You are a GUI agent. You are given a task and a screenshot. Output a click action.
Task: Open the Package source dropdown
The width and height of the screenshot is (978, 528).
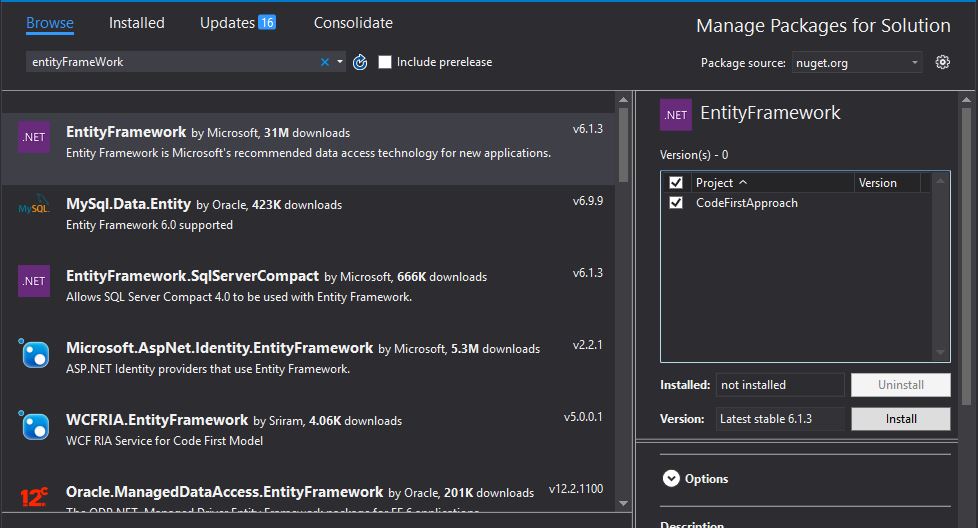tap(857, 63)
